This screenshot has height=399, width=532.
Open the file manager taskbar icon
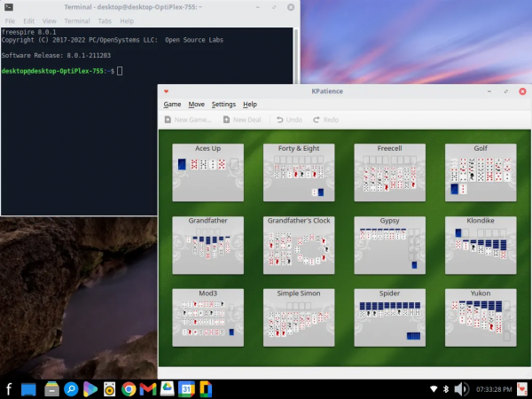point(51,389)
